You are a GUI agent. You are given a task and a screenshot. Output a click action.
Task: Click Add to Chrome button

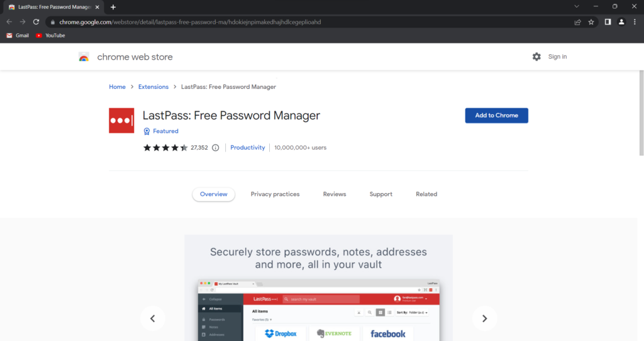pos(497,115)
